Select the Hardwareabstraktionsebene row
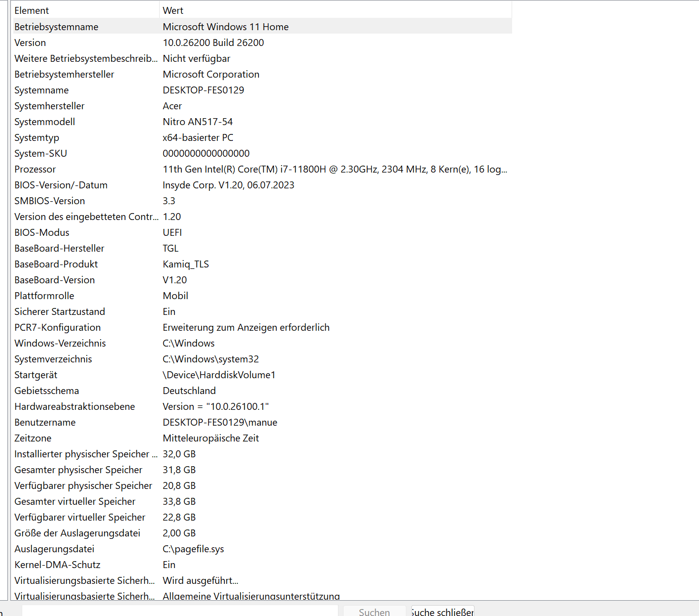 262,406
